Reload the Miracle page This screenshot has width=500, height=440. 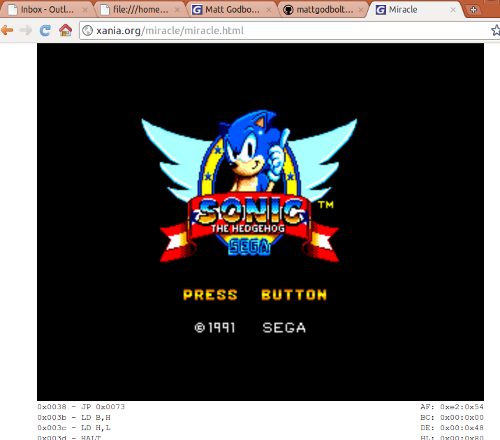[x=45, y=31]
